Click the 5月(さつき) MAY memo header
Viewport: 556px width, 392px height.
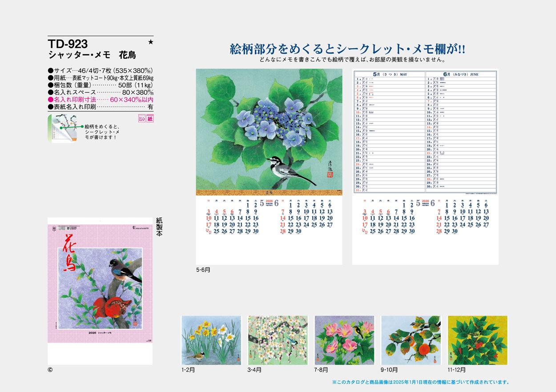(x=390, y=74)
